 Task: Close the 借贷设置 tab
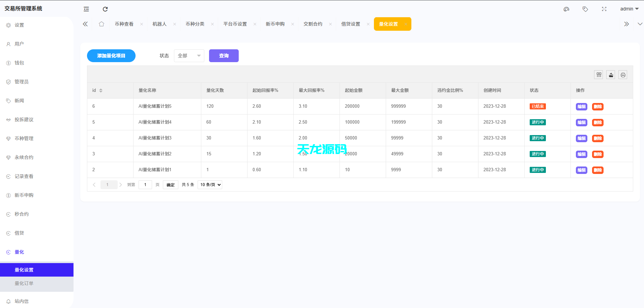[368, 24]
